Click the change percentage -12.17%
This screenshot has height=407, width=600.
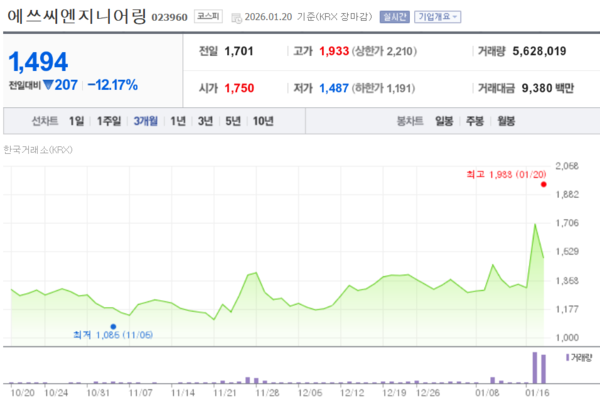click(112, 85)
